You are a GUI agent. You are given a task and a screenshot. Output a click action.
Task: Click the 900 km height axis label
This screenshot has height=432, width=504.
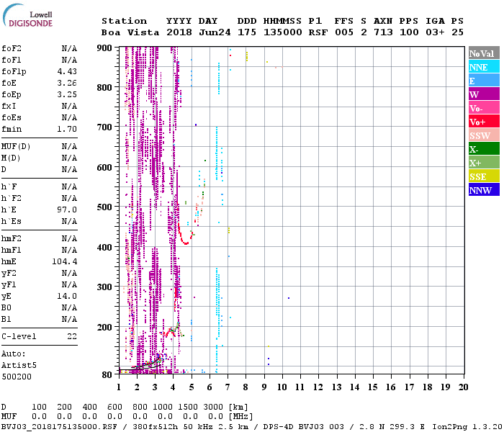(104, 48)
